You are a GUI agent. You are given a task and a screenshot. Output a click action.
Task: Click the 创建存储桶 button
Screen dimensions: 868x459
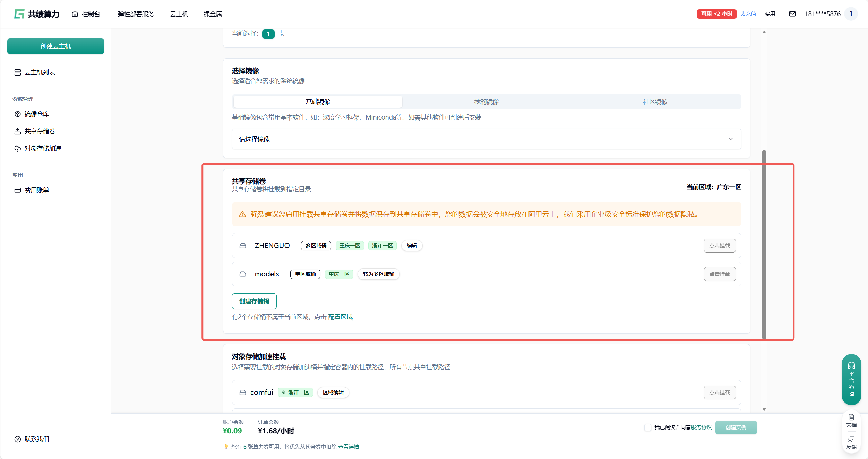click(254, 301)
